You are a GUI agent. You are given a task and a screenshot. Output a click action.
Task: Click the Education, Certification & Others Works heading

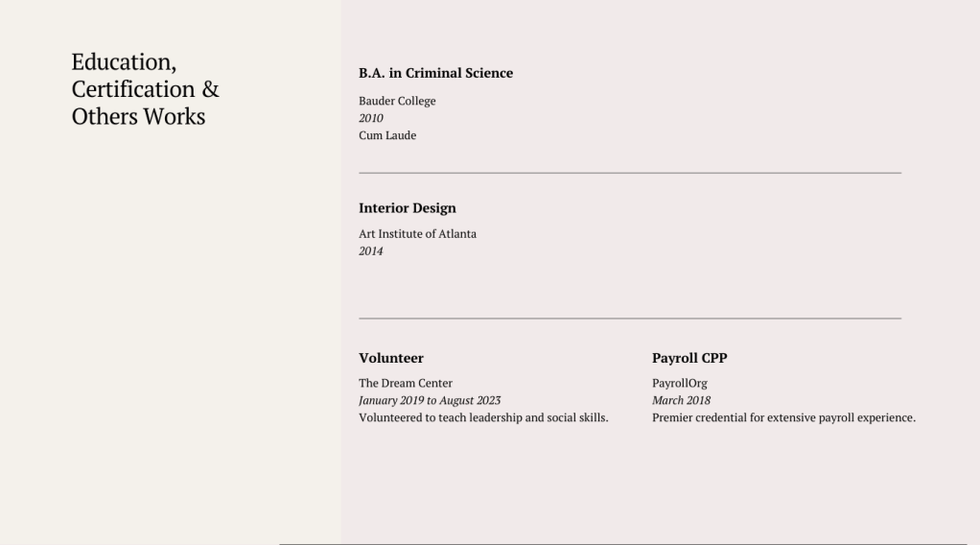pos(145,89)
